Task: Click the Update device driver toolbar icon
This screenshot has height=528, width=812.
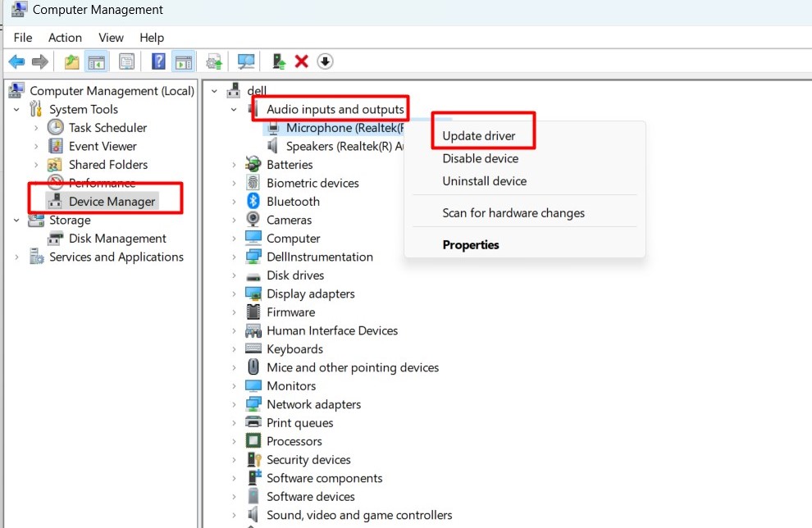Action: tap(279, 61)
